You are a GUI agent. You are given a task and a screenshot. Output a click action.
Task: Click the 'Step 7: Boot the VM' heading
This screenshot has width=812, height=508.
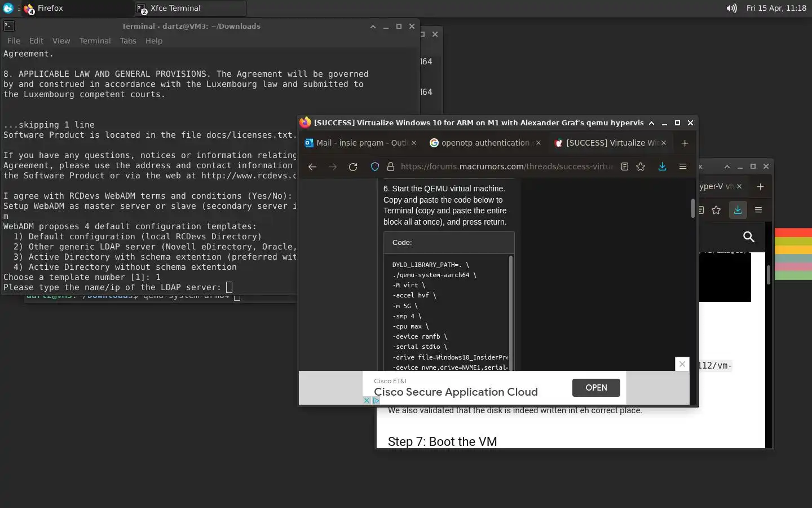point(442,441)
